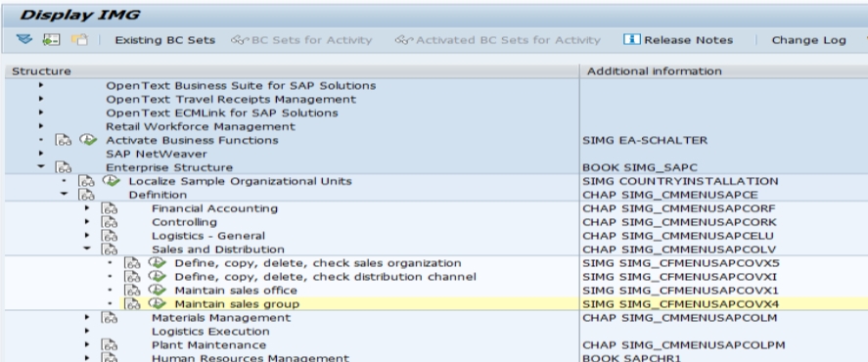This screenshot has height=362, width=868.
Task: Open the Change Log
Action: 808,40
